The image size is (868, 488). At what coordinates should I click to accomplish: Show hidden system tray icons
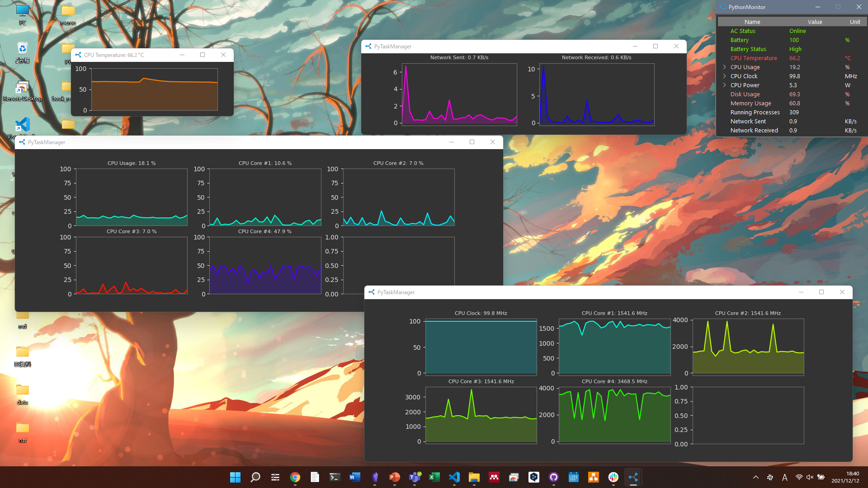[756, 477]
